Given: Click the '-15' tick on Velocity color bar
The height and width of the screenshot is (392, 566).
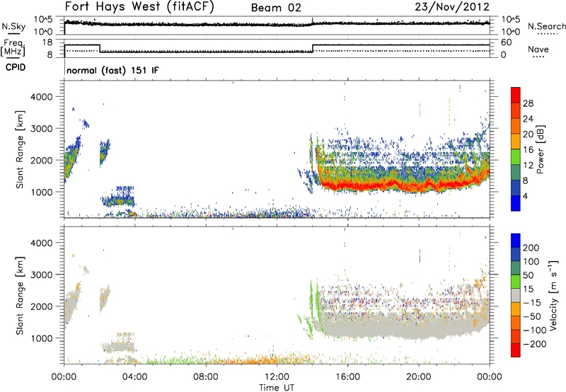Looking at the screenshot, I should [x=532, y=302].
